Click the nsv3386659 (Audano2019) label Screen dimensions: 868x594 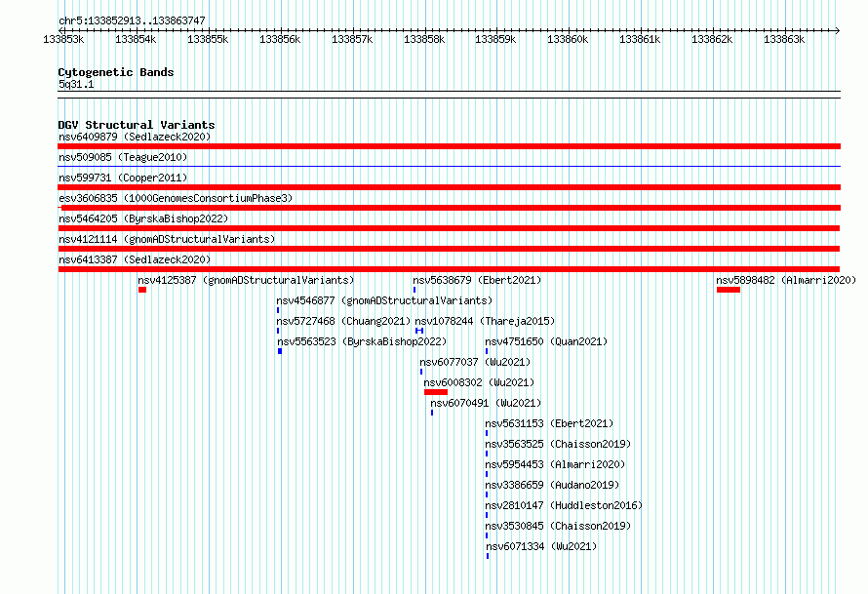(552, 485)
